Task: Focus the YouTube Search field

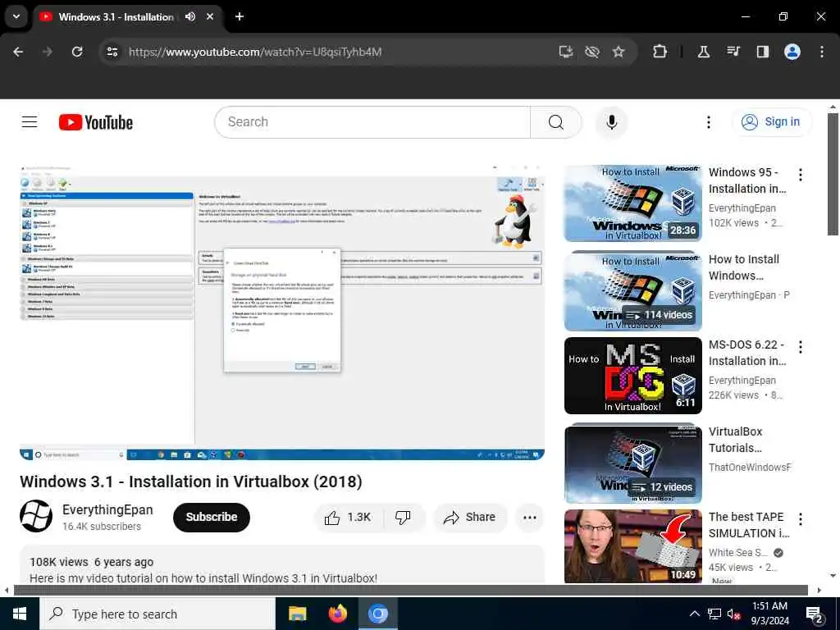Action: point(372,122)
